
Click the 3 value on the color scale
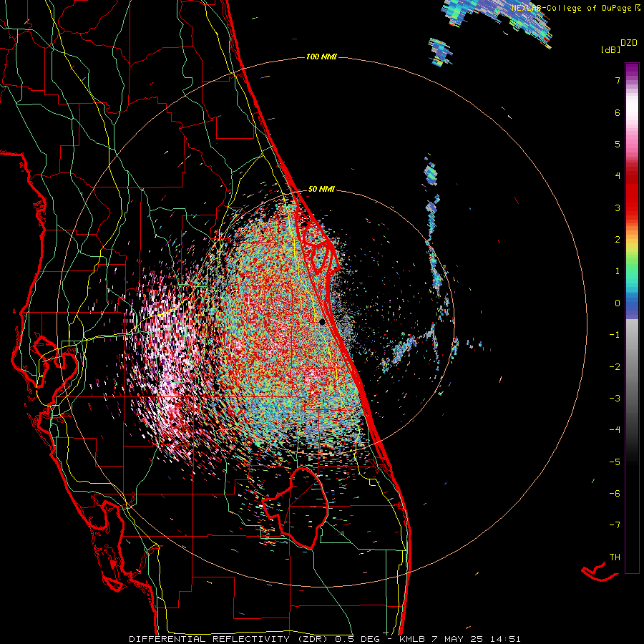(618, 208)
